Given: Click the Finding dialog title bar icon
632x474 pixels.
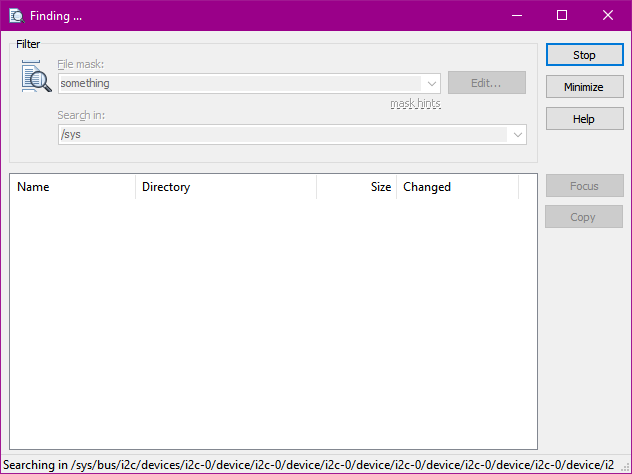Looking at the screenshot, I should 16,15.
